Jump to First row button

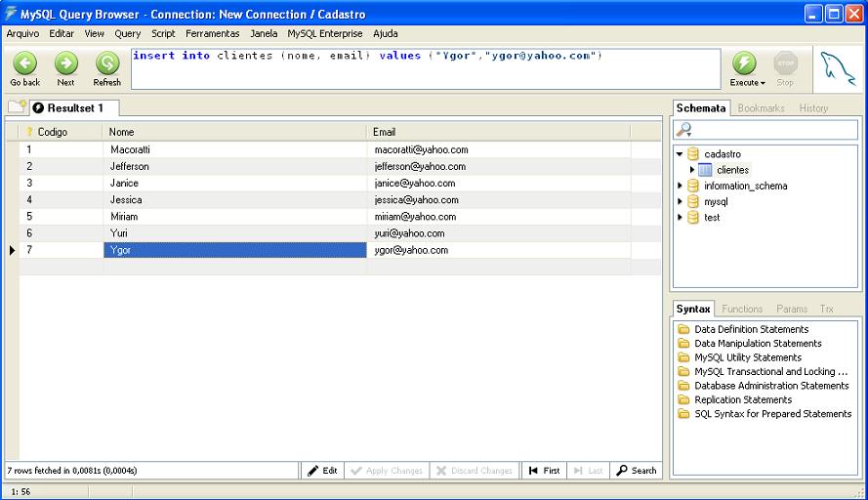point(544,471)
